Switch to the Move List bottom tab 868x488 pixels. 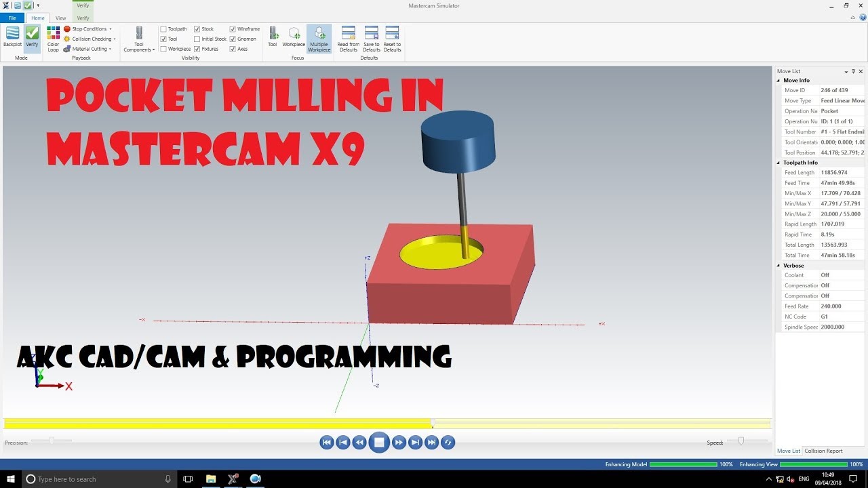(789, 451)
